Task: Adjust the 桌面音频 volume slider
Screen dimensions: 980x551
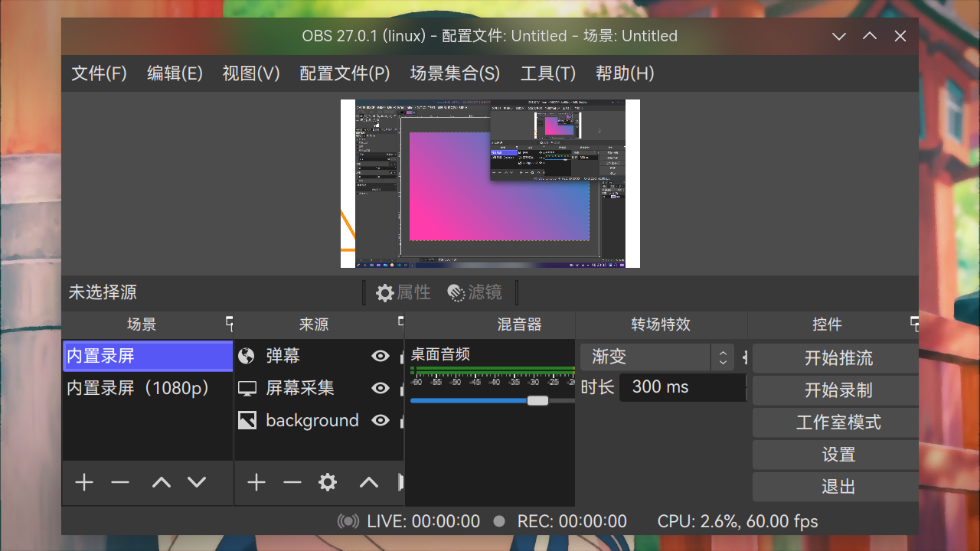Action: coord(538,400)
